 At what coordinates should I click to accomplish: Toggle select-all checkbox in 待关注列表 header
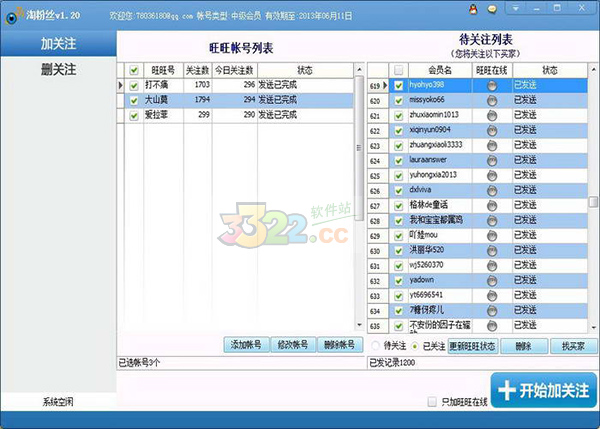point(398,70)
